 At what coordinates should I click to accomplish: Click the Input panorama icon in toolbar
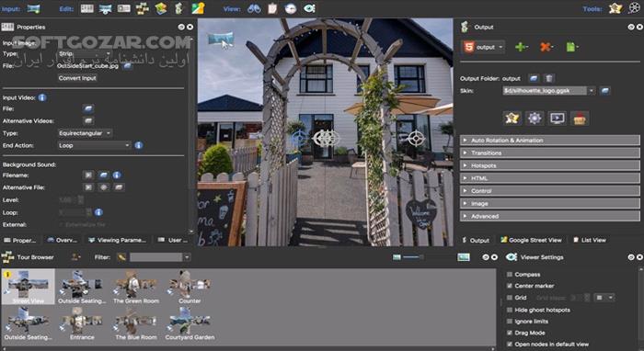34,8
